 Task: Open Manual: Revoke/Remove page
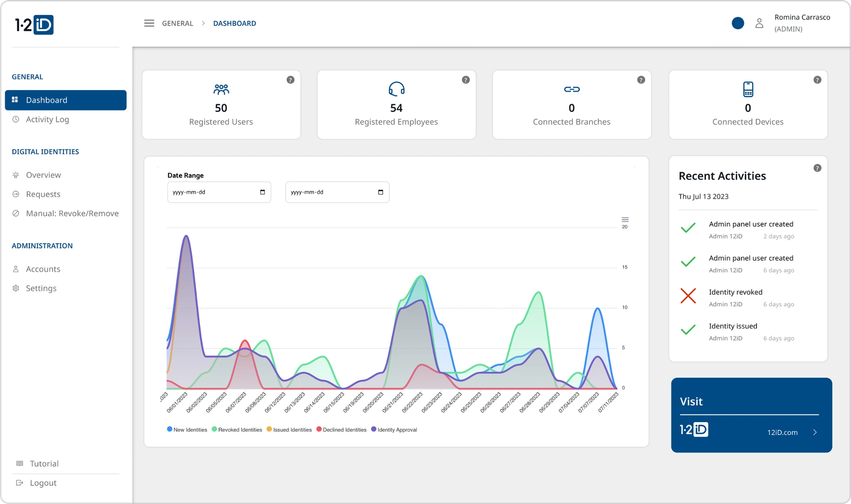(72, 213)
